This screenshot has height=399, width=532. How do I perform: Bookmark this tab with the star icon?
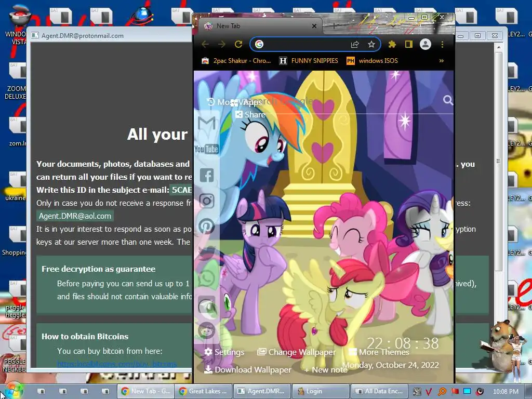(371, 44)
